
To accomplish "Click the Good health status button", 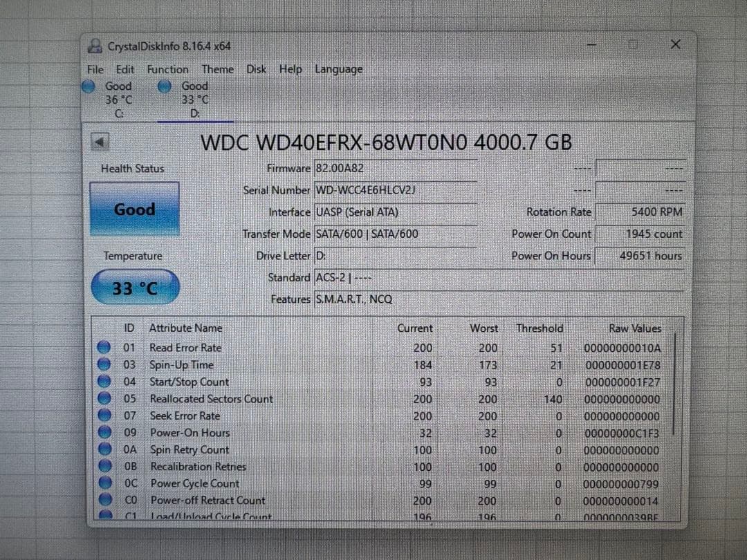I will pyautogui.click(x=134, y=209).
